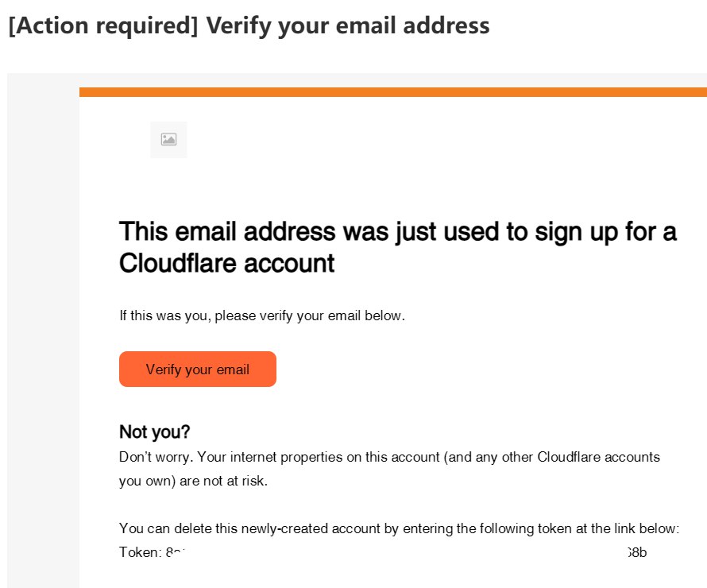Click the phrase 'sign up for a' in heading

point(605,232)
